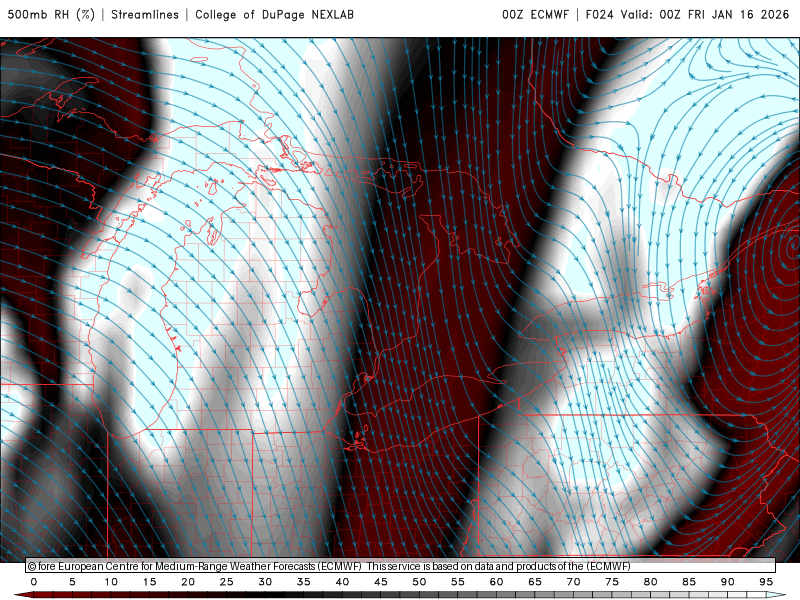Select the 'F024' forecast hour text
Image resolution: width=800 pixels, height=600 pixels.
[x=599, y=14]
